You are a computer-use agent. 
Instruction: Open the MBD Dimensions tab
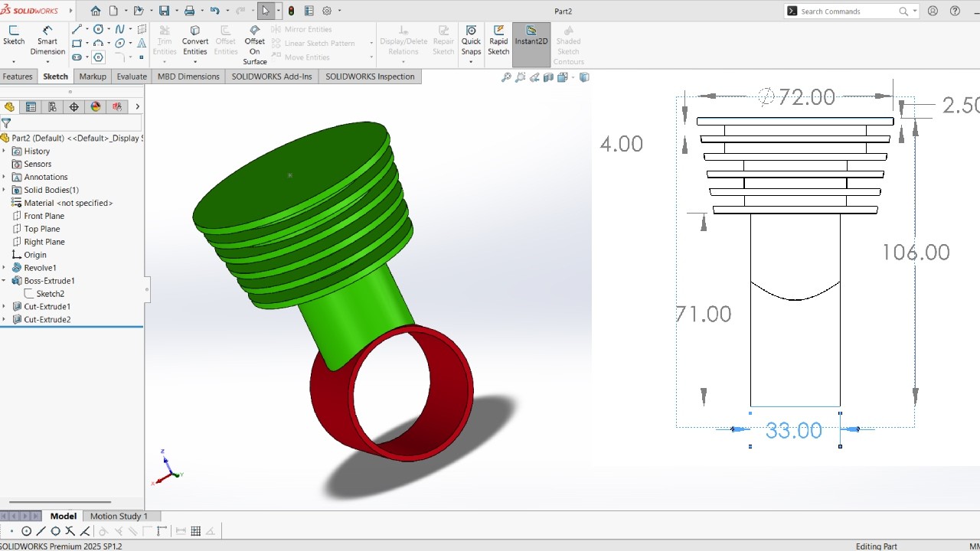pyautogui.click(x=188, y=77)
